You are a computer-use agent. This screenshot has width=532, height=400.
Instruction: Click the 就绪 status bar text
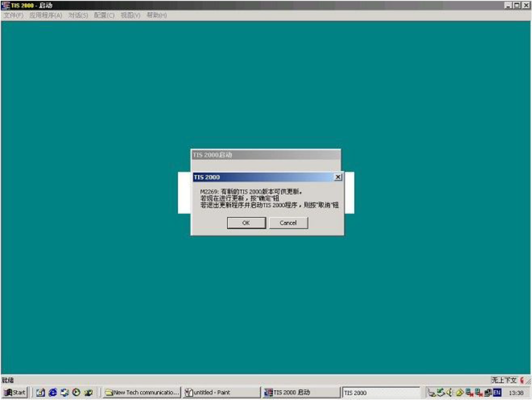point(8,380)
